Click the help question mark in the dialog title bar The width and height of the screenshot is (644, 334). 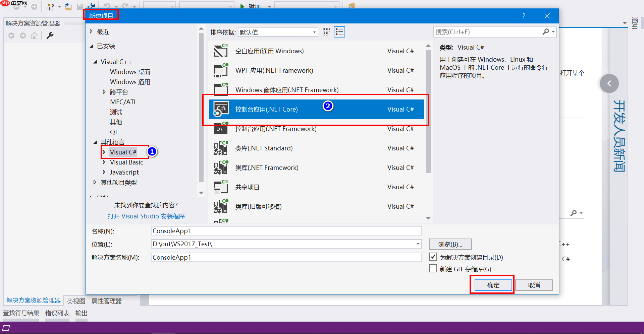click(x=524, y=16)
